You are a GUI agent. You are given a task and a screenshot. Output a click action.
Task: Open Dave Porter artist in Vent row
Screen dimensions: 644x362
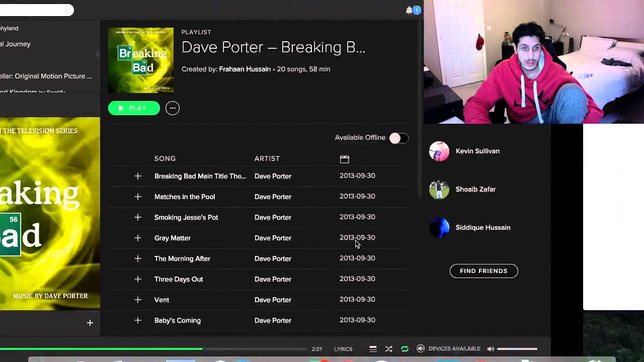[273, 300]
